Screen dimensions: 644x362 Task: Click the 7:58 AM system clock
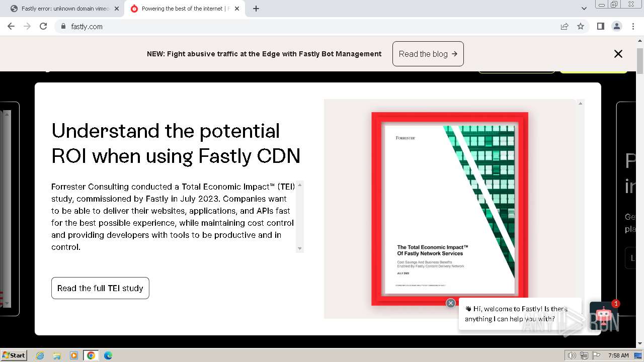point(618,355)
